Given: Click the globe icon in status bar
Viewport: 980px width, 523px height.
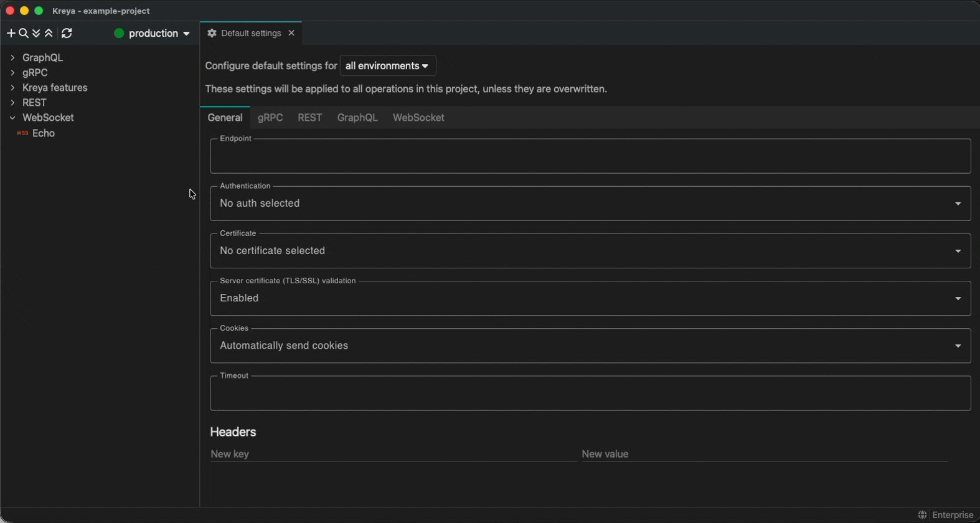Looking at the screenshot, I should pos(922,515).
